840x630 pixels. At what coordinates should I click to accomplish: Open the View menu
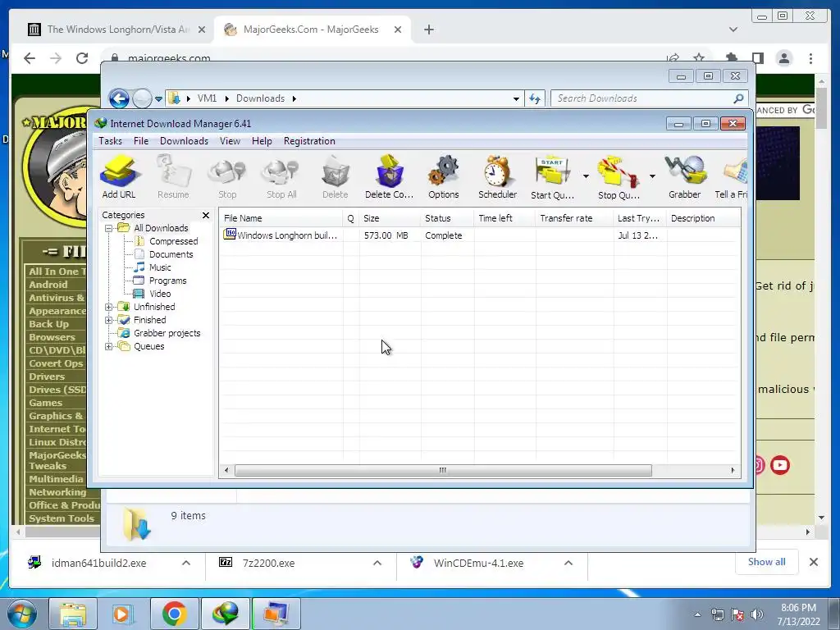[230, 141]
